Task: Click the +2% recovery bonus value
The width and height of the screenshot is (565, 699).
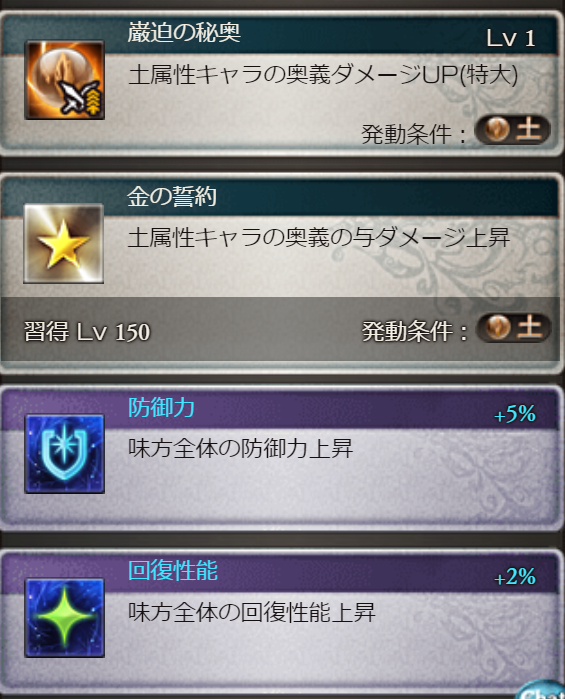Action: (515, 577)
